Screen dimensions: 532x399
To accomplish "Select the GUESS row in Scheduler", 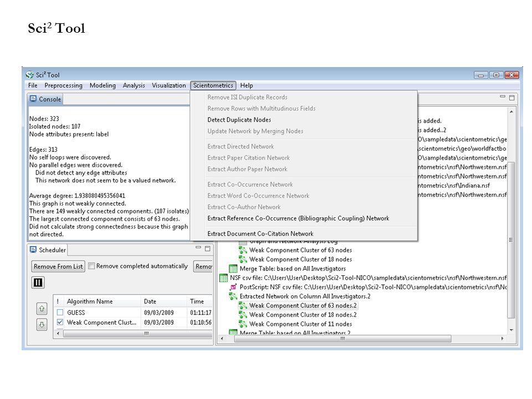I will (134, 312).
